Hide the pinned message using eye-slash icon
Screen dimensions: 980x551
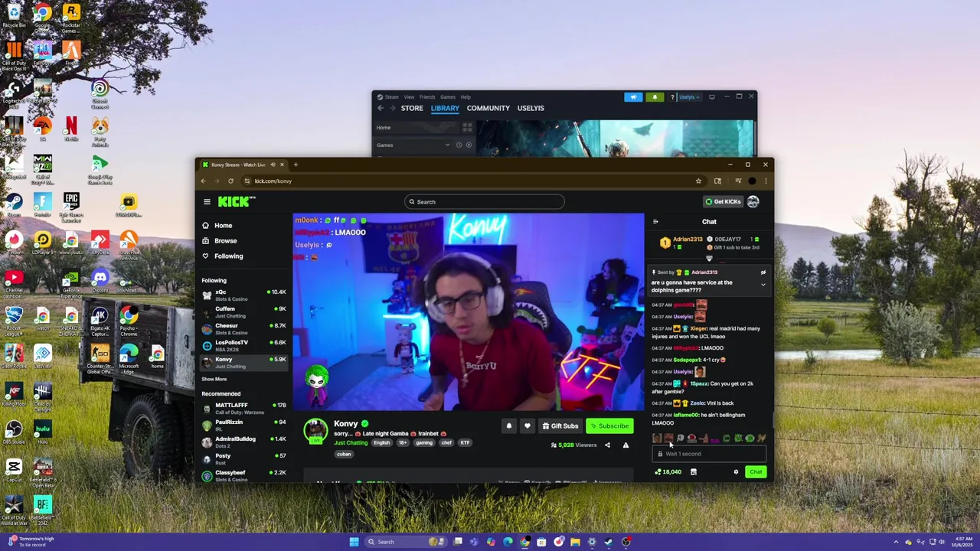763,272
